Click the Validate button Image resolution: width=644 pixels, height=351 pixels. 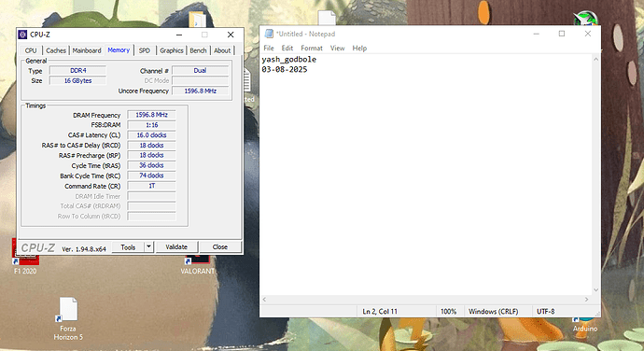(176, 247)
